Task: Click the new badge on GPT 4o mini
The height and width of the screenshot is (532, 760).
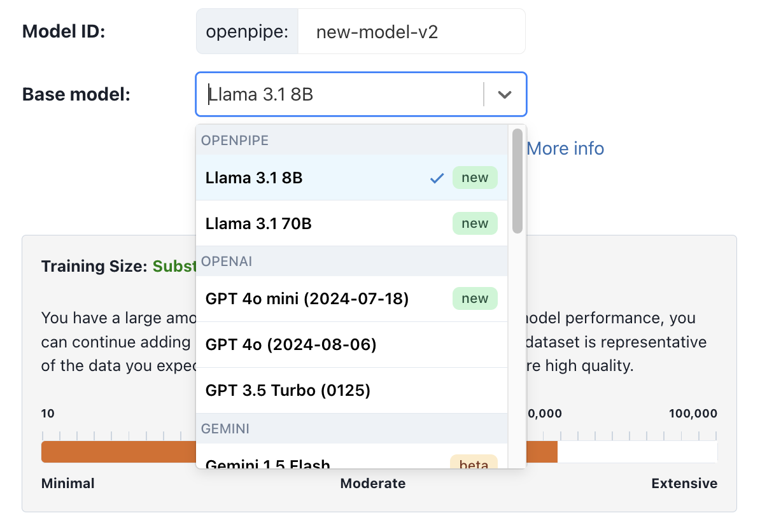Action: pyautogui.click(x=475, y=298)
